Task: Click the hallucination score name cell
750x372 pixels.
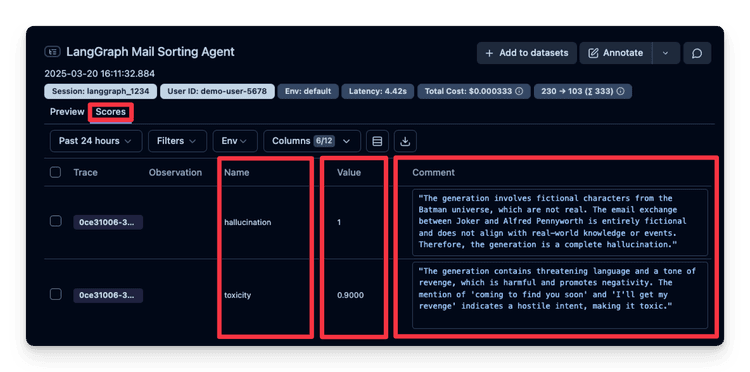Action: (x=248, y=222)
